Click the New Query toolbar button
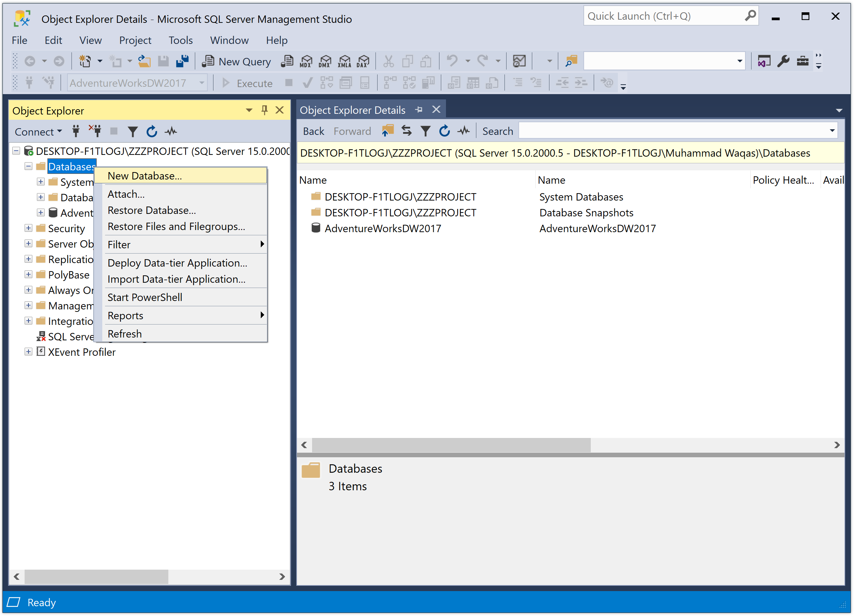The image size is (854, 616). coord(236,61)
